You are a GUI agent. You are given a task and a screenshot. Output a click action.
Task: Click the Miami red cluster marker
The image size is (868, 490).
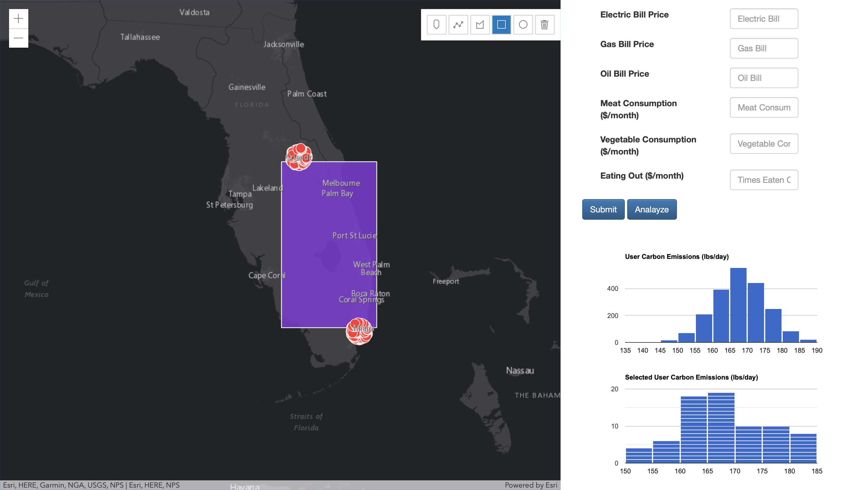[359, 331]
